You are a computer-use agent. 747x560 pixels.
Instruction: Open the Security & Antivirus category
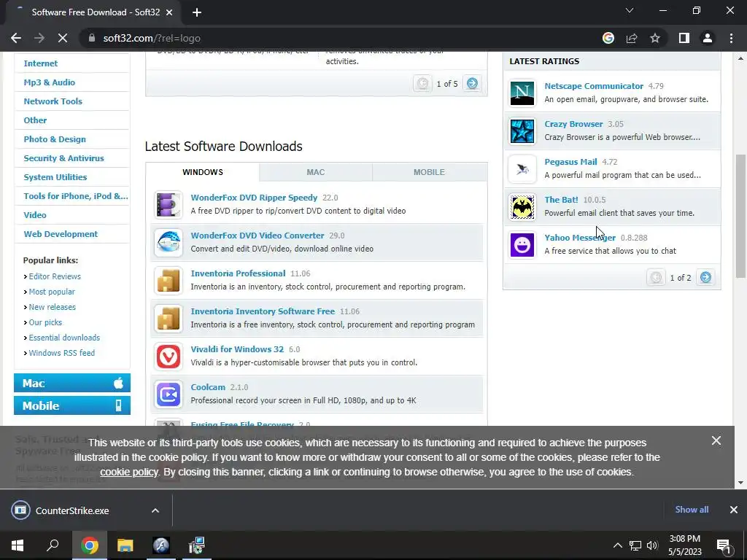click(x=64, y=158)
